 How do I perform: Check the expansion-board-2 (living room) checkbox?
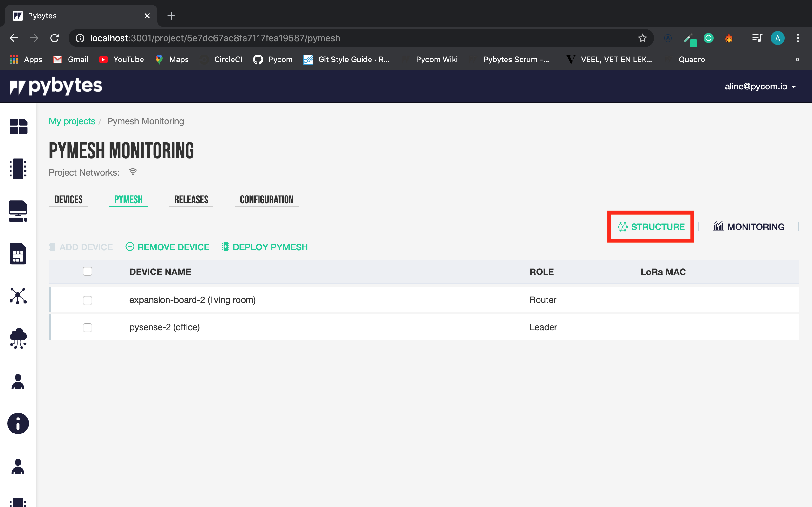point(88,300)
